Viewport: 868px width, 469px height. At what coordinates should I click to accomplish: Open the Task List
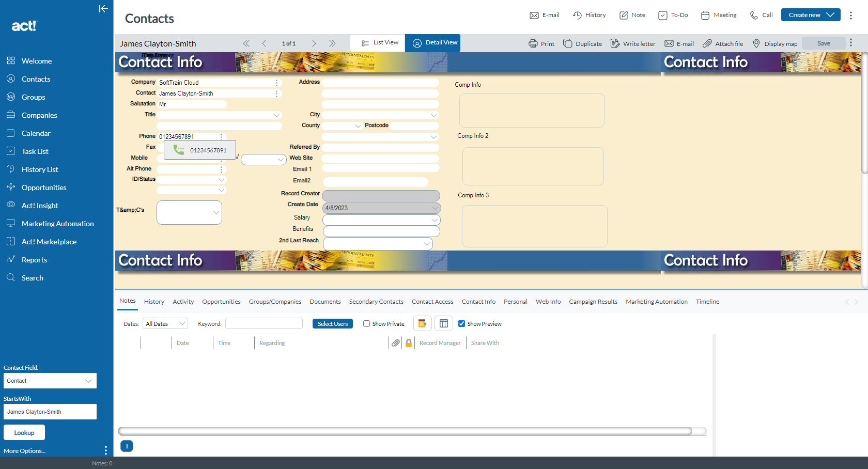click(x=35, y=151)
